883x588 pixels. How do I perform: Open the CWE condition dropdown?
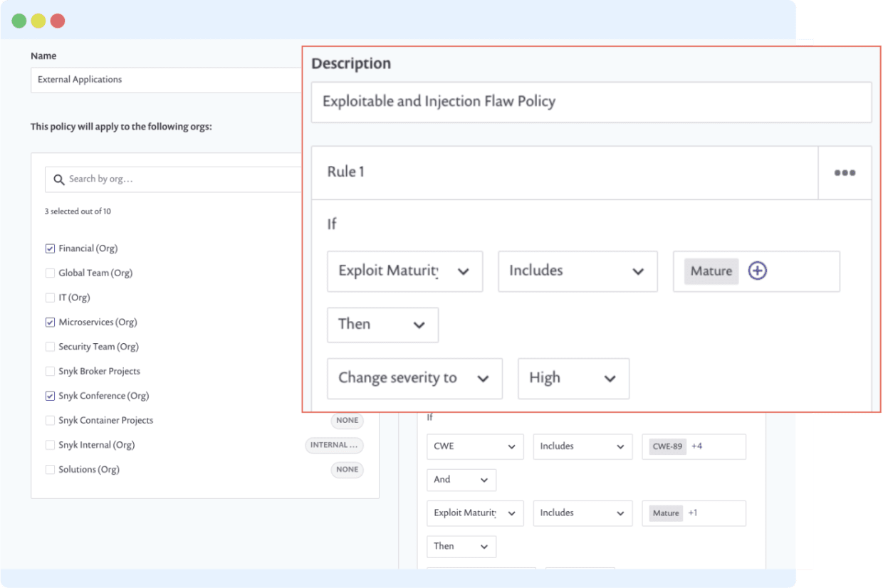475,446
